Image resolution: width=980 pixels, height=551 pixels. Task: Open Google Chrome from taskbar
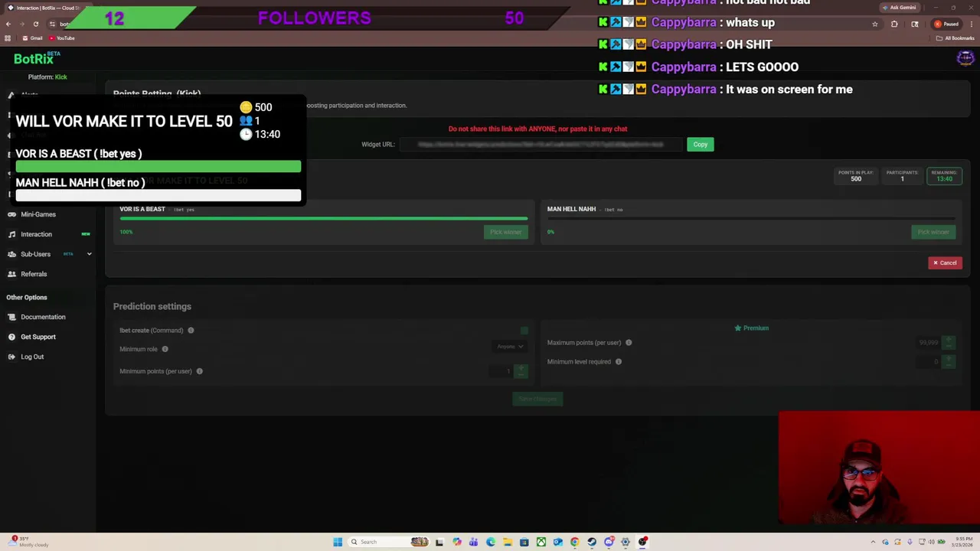click(x=575, y=542)
